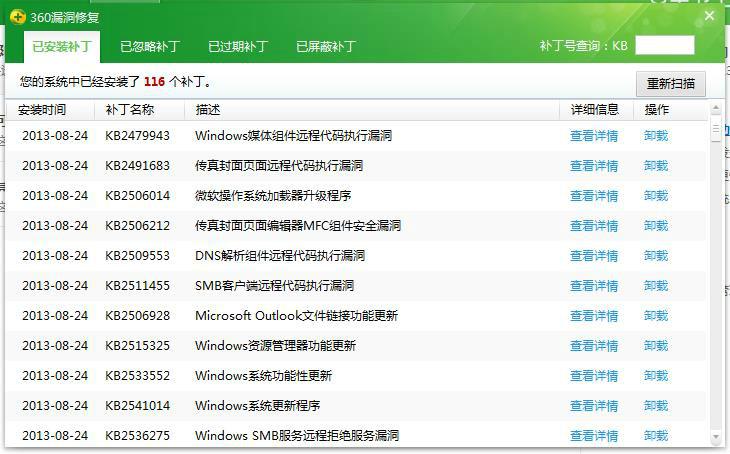Click 卸载 for KB2509553
The image size is (730, 454).
[656, 256]
